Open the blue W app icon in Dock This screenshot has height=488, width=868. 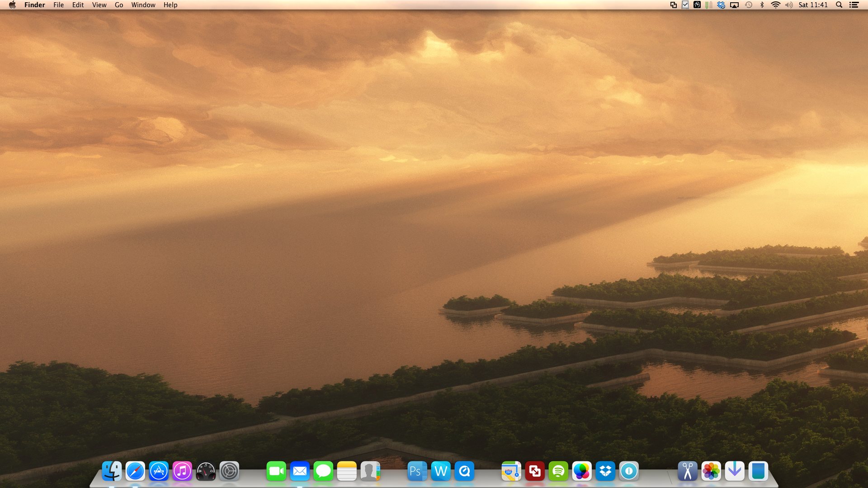coord(441,471)
